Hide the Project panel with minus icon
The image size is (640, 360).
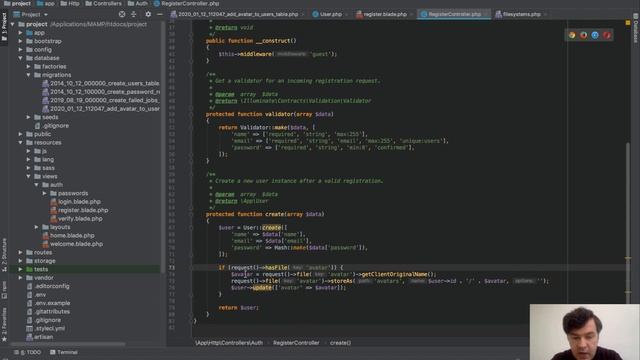pos(160,14)
